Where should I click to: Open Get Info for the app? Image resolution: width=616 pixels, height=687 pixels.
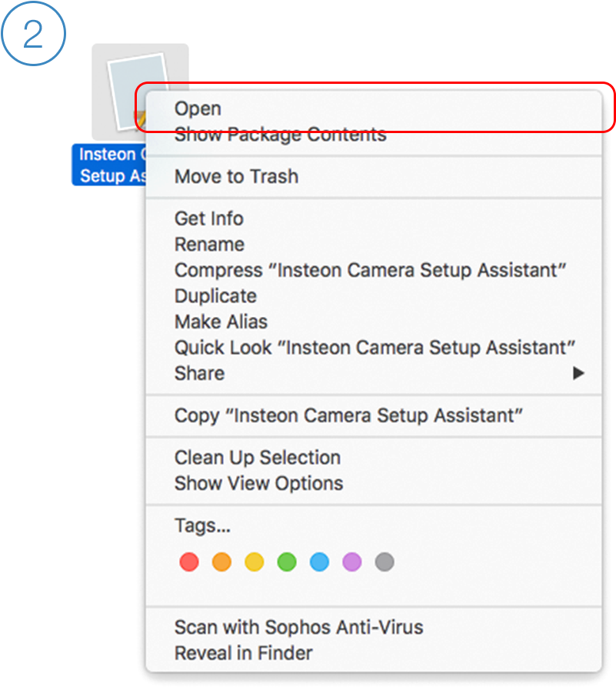[x=209, y=218]
